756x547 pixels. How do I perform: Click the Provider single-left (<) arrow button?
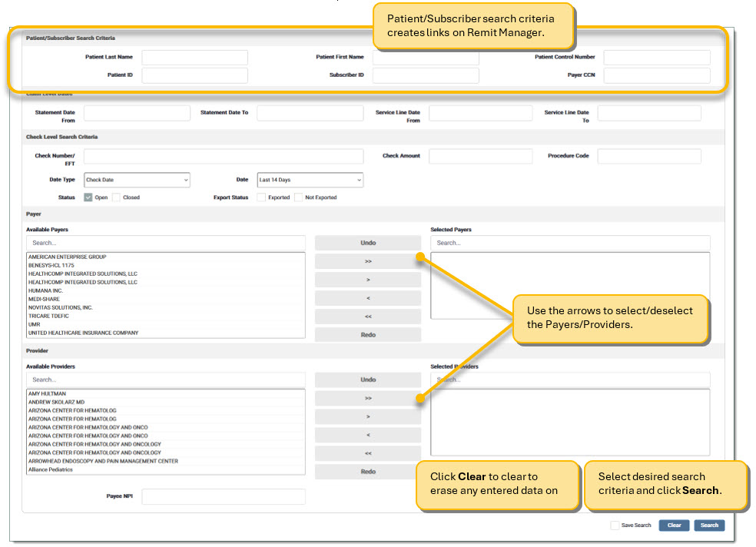point(367,435)
